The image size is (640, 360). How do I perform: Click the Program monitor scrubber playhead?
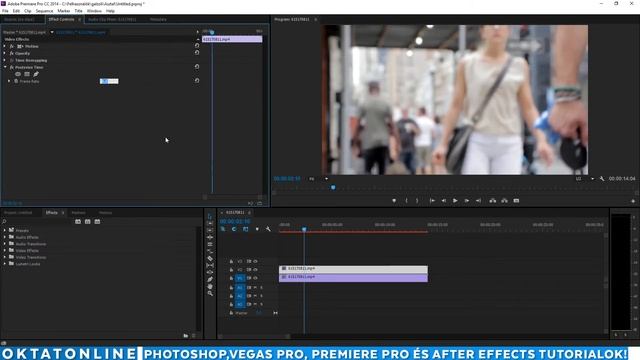(x=333, y=187)
